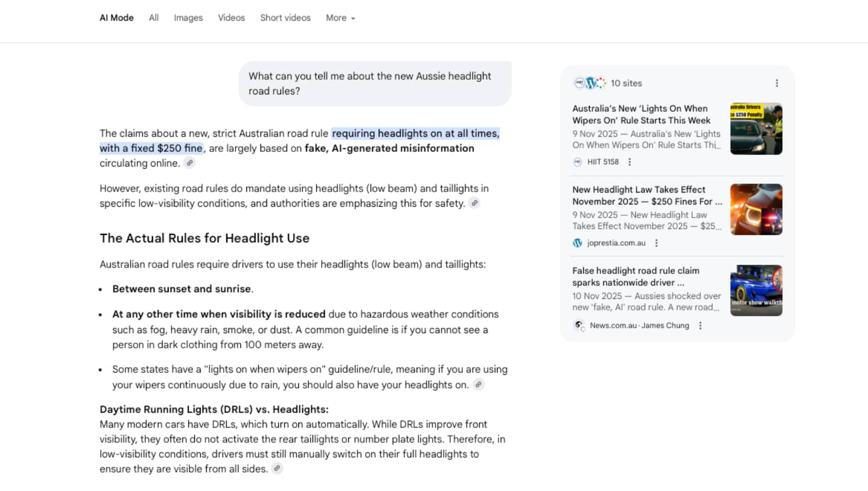Switch to the Videos tab
868x491 pixels.
pyautogui.click(x=231, y=18)
